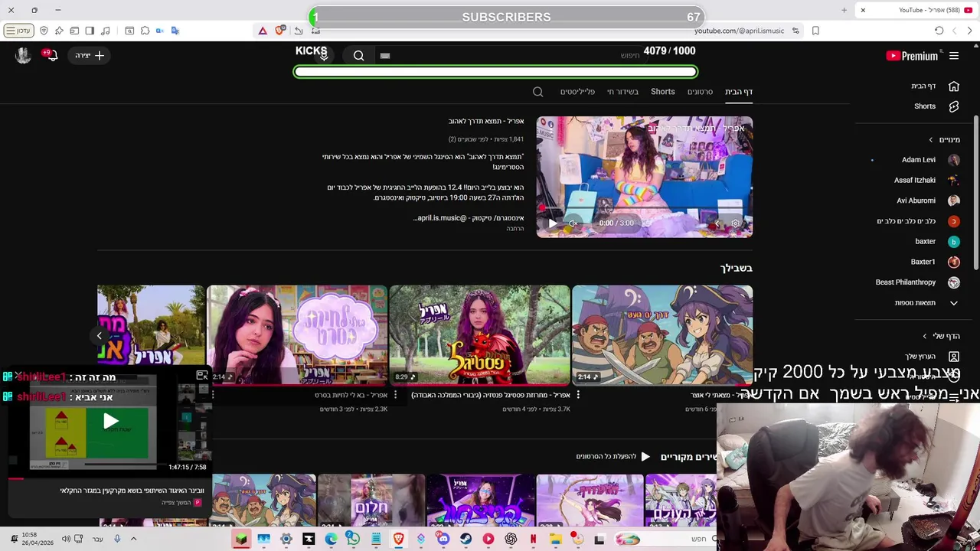980x551 pixels.
Task: Toggle the browser sidebar panel icon
Action: pyautogui.click(x=90, y=31)
